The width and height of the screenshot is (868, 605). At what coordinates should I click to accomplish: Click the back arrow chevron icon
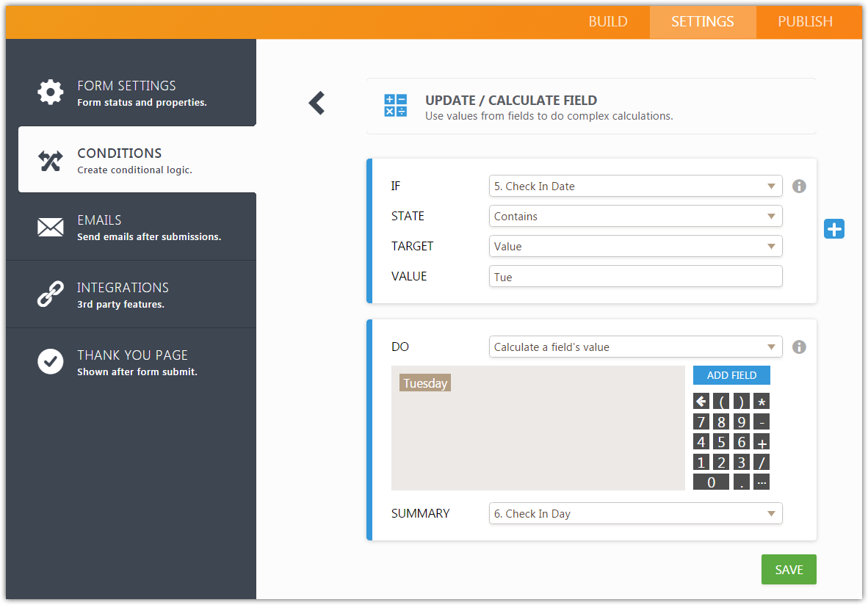click(317, 104)
